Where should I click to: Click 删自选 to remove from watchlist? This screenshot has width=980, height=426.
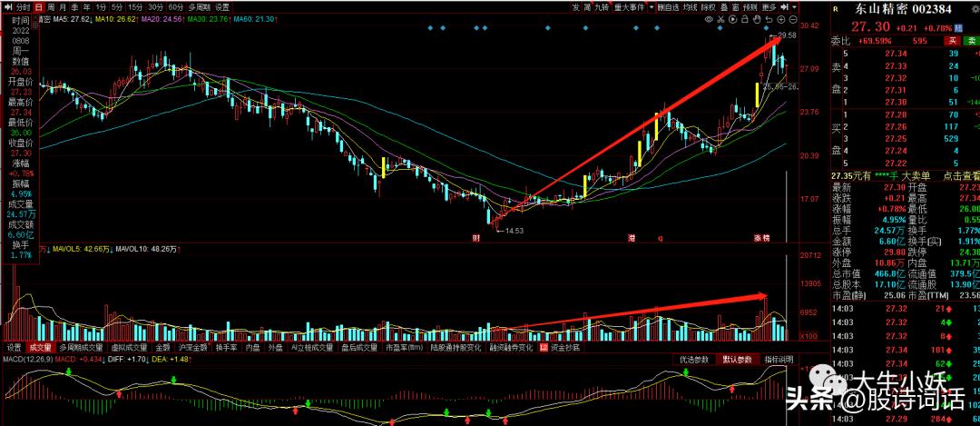pyautogui.click(x=669, y=7)
